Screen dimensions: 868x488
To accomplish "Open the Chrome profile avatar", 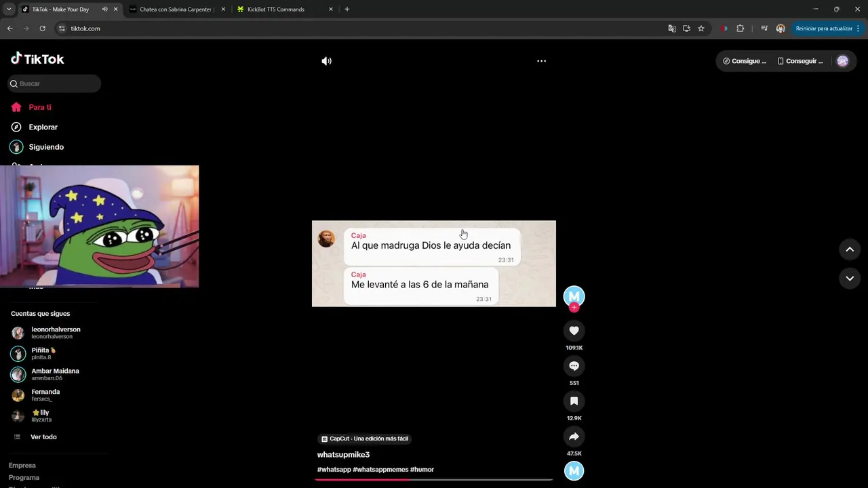I will pos(781,28).
